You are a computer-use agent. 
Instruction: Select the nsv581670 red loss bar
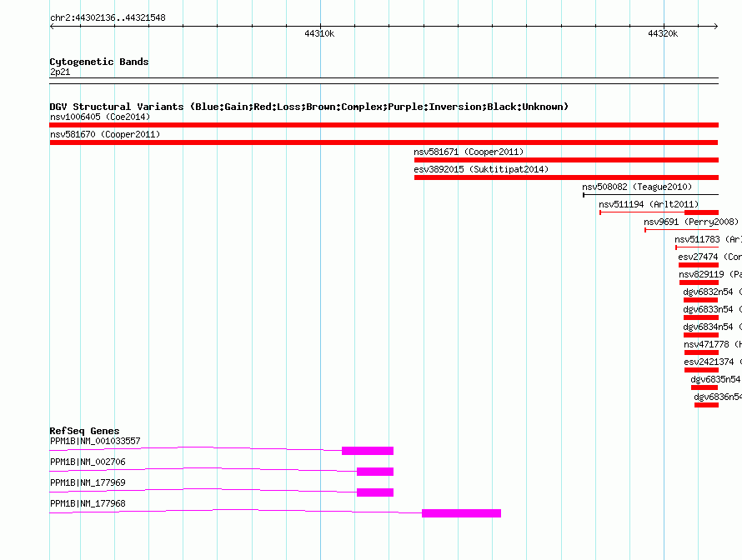coord(384,142)
